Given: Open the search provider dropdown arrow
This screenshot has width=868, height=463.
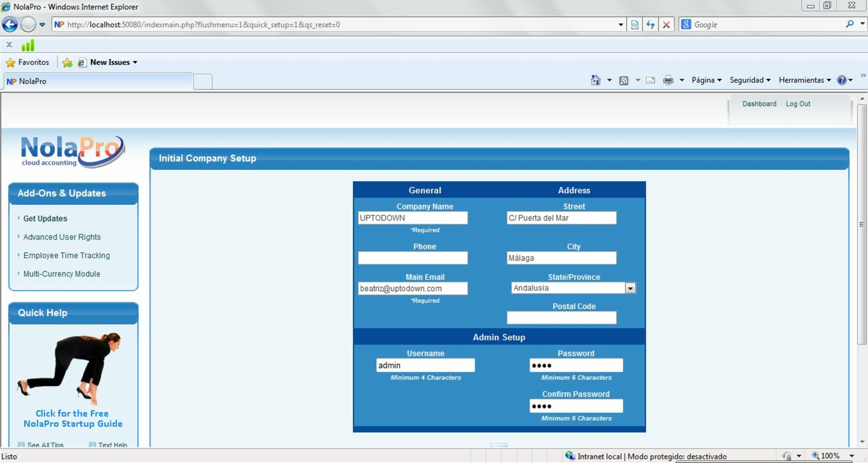Looking at the screenshot, I should (862, 24).
